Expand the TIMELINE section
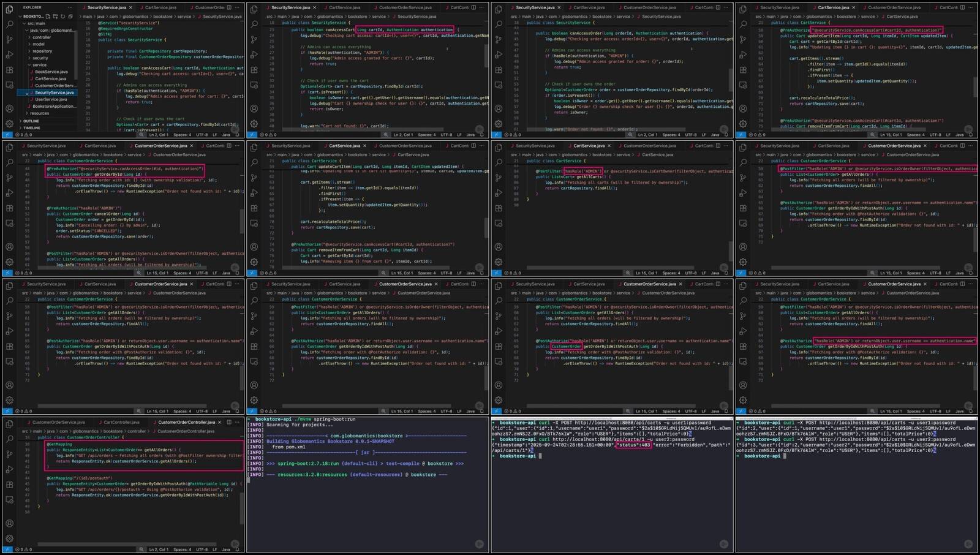Image resolution: width=980 pixels, height=555 pixels. point(30,128)
